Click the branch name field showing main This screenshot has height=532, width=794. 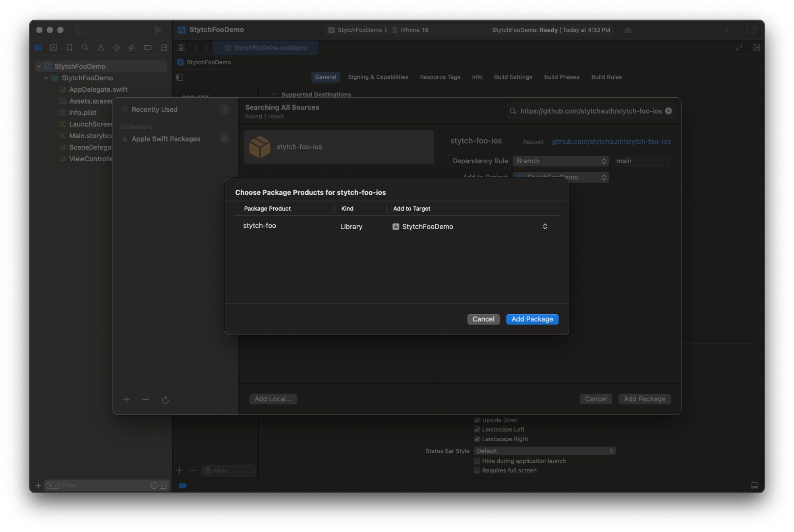642,161
